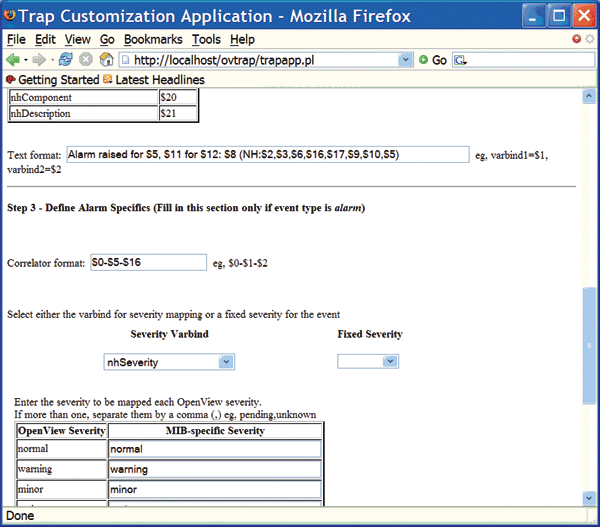Click the Google search engine icon
Screen dimensions: 600x527
click(461, 60)
